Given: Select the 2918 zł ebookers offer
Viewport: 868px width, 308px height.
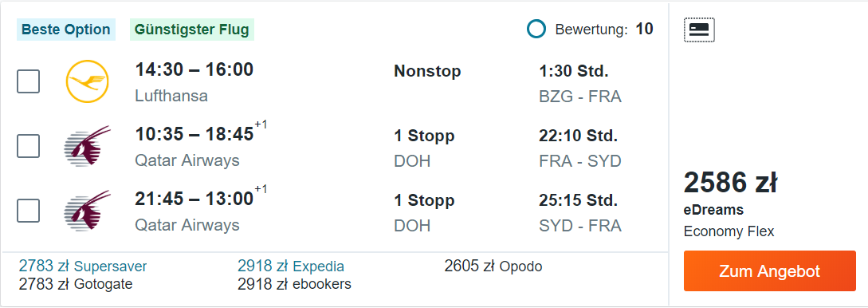Looking at the screenshot, I should click(x=294, y=284).
